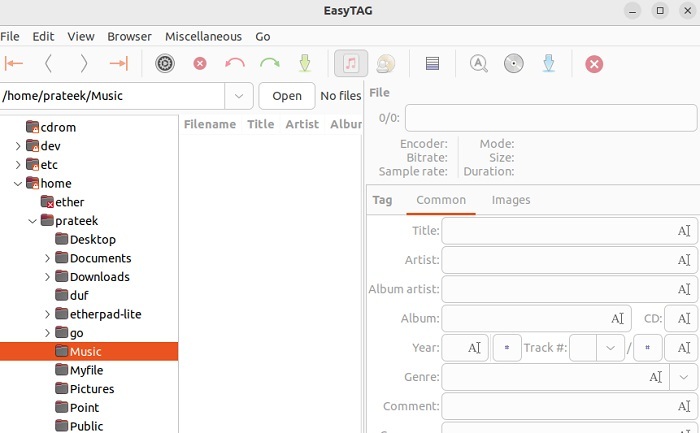Open the Track number dropdown
Image resolution: width=700 pixels, height=433 pixels.
tap(610, 348)
